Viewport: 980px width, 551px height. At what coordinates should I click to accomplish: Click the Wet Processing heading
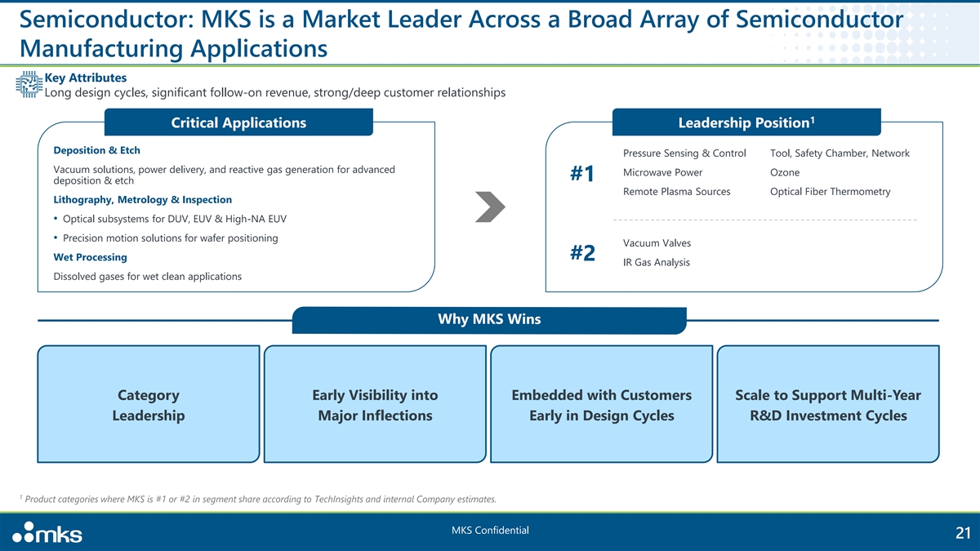click(90, 257)
